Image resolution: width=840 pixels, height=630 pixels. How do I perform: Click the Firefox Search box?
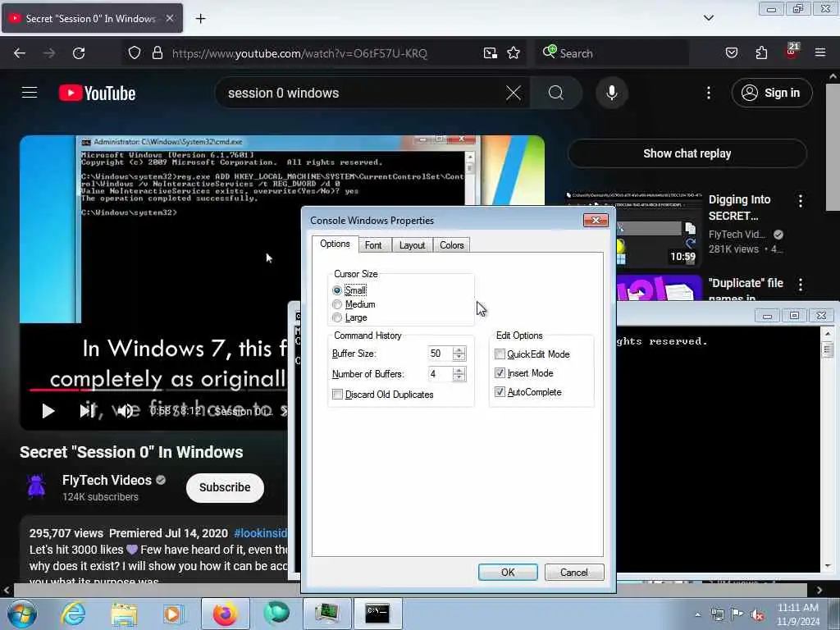[x=612, y=53]
